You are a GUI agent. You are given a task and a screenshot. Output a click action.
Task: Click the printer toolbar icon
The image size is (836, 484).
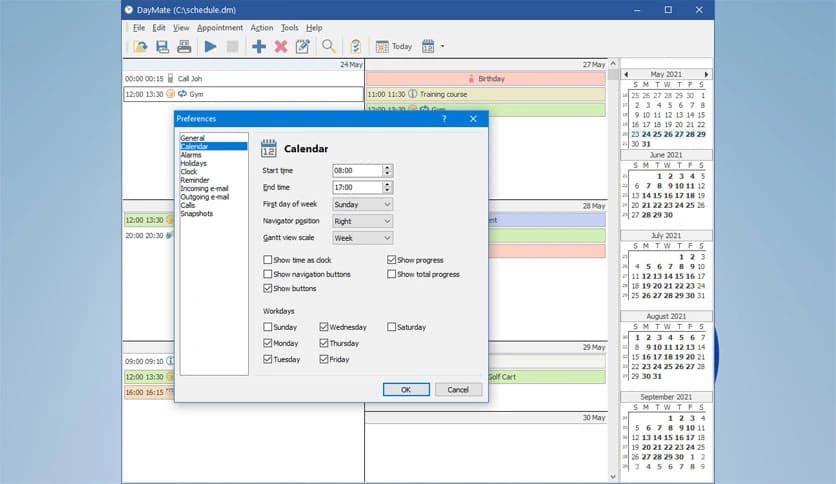click(x=184, y=47)
